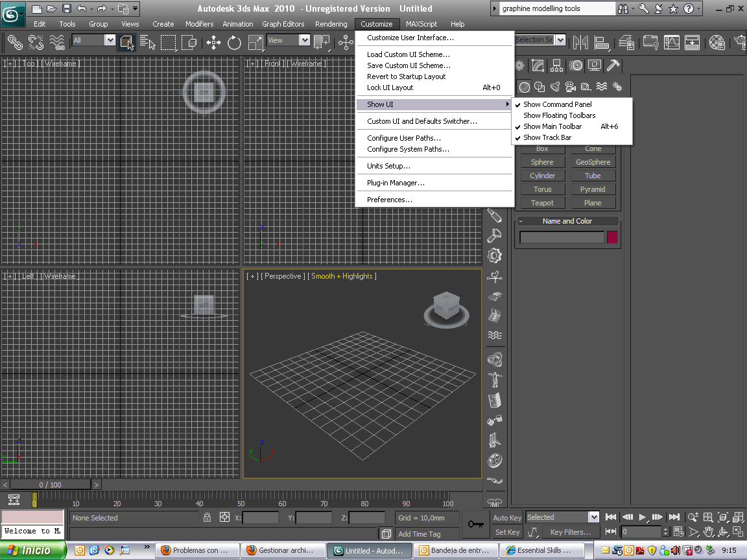Image resolution: width=747 pixels, height=560 pixels.
Task: Create a Sphere primitive button
Action: [x=542, y=162]
